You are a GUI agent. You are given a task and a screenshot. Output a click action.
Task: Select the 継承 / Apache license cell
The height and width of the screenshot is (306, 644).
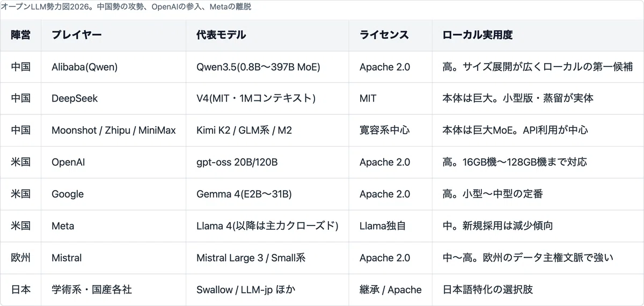tap(391, 289)
